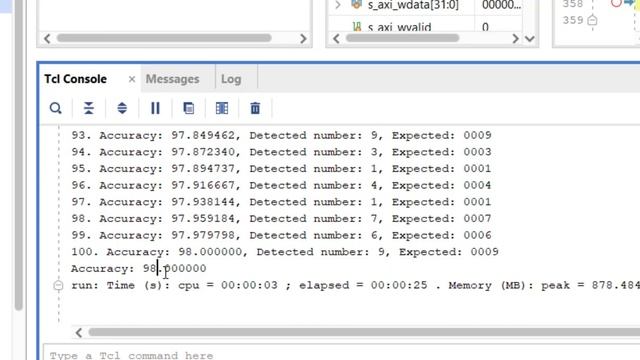Toggle column selection mode
The width and height of the screenshot is (640, 360).
coord(222,108)
